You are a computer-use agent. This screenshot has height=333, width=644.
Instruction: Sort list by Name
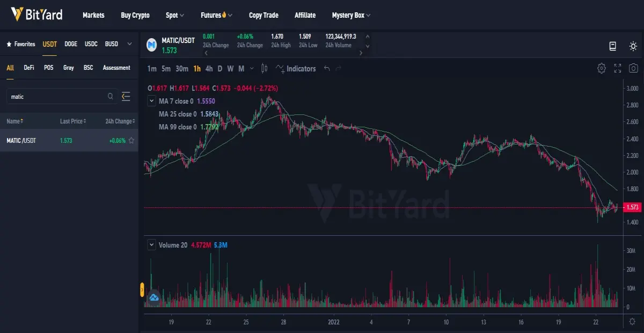(x=15, y=121)
